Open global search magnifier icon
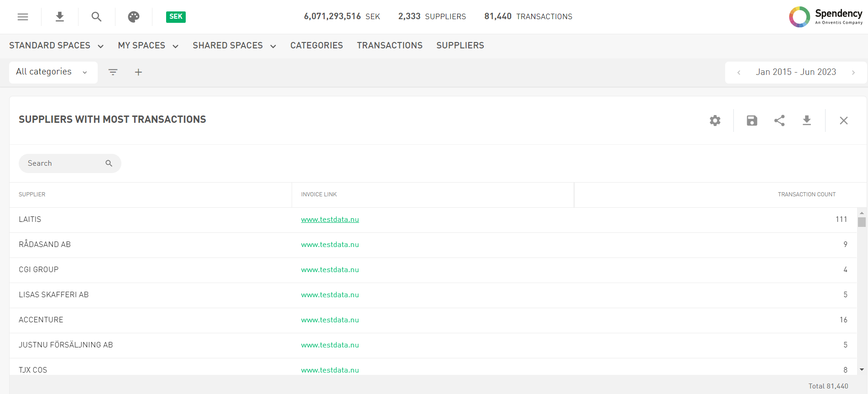This screenshot has height=394, width=868. (96, 17)
